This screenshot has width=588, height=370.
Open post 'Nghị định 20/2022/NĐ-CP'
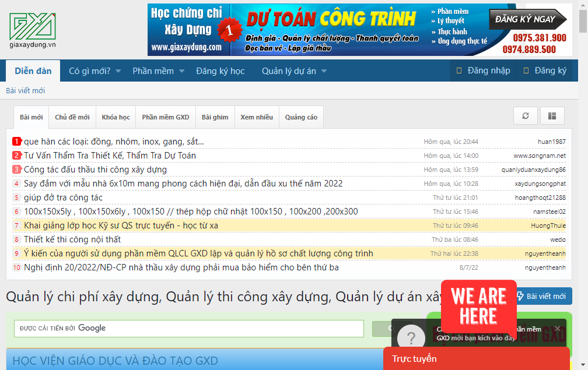[181, 267]
